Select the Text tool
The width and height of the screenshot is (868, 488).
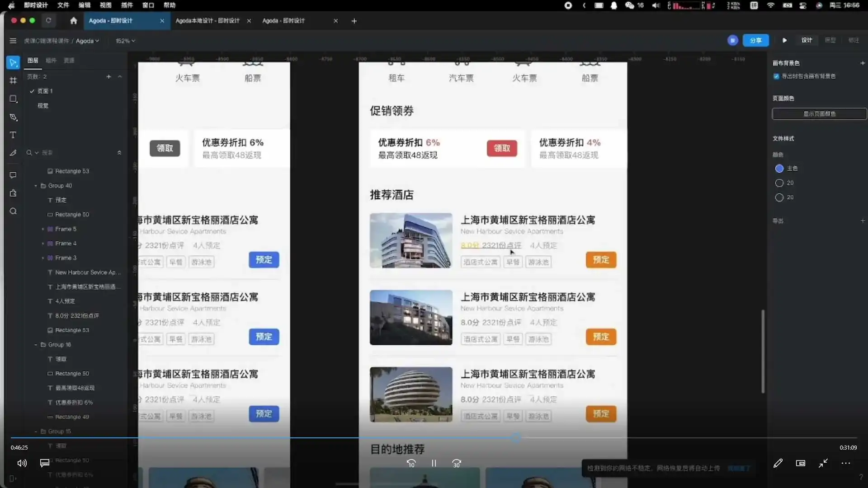[13, 135]
